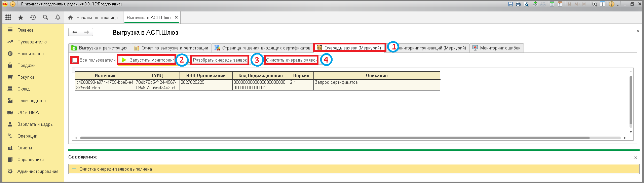
Task: Click Запустить мониторинг button
Action: (147, 60)
